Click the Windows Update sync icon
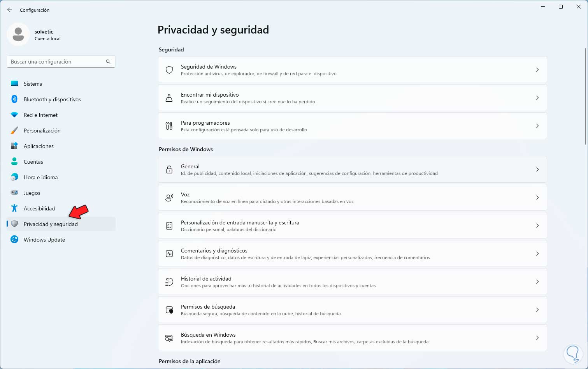Viewport: 588px width, 369px height. pyautogui.click(x=14, y=240)
